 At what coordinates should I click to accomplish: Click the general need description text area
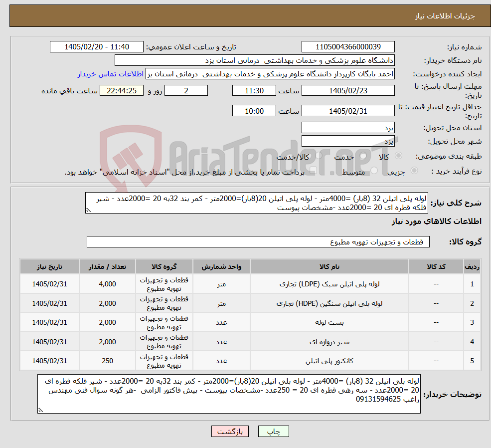(256, 203)
